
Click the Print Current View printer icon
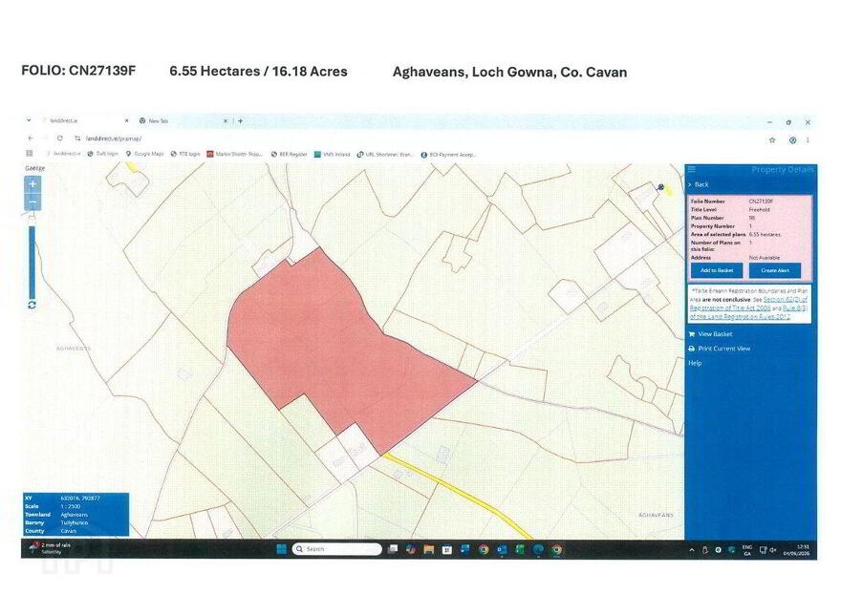(x=691, y=349)
